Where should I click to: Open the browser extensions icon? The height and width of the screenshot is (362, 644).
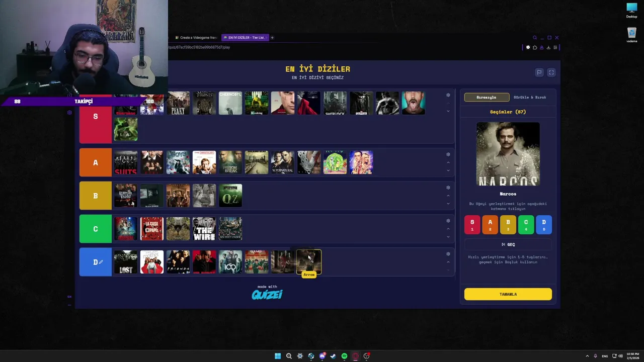tap(535, 47)
